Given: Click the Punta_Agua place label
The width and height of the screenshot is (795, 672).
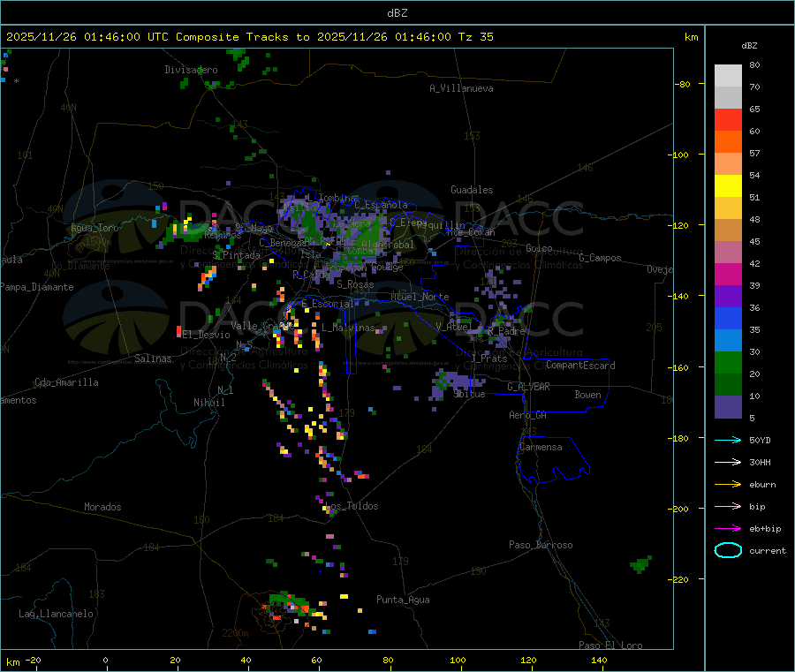Looking at the screenshot, I should coord(403,600).
